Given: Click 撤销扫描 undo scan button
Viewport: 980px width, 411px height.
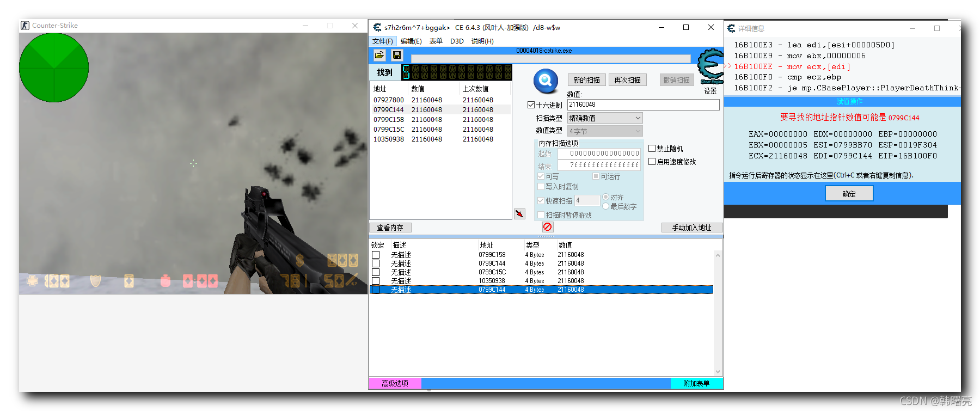Looking at the screenshot, I should [x=676, y=80].
